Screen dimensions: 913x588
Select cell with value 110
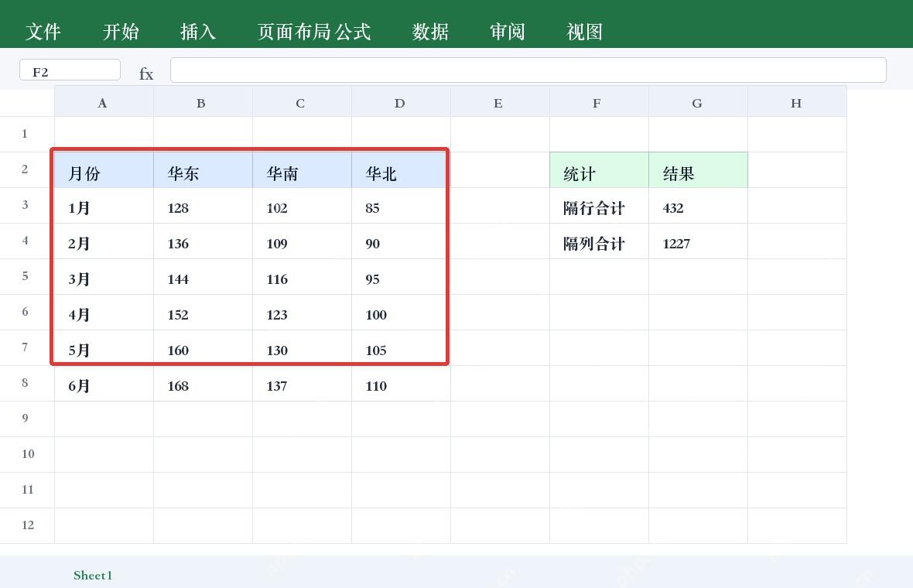click(x=401, y=384)
